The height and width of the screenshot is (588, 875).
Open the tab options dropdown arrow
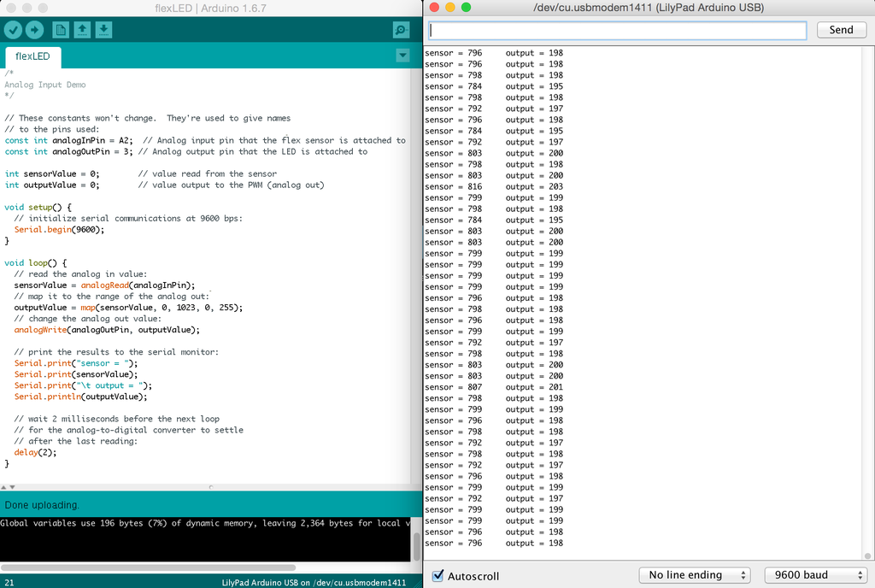402,56
